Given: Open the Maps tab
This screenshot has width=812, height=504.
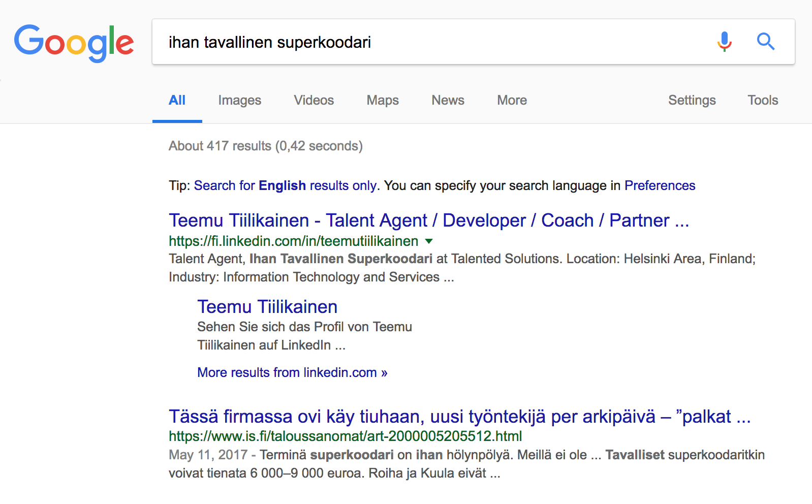Looking at the screenshot, I should point(383,100).
